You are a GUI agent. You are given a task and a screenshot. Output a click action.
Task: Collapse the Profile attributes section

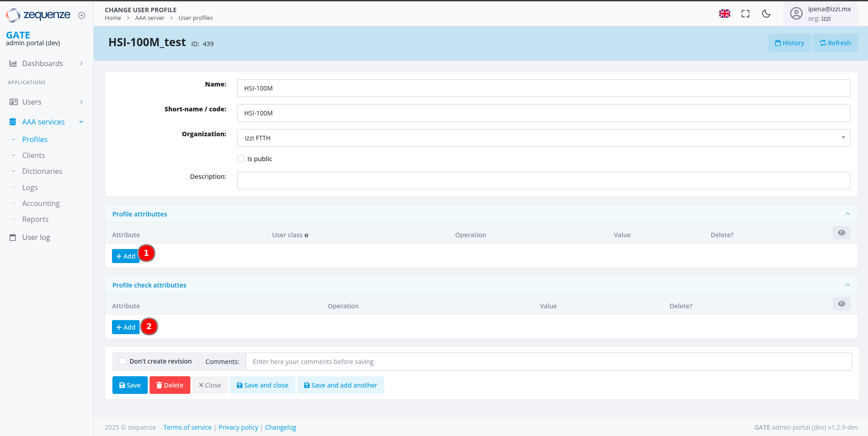(x=847, y=214)
